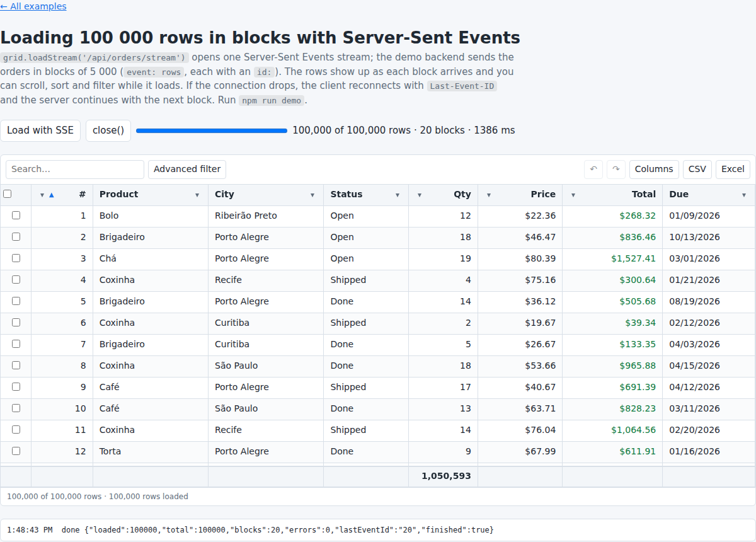Select the total $1,064.56 cell
Viewport: 756px width, 542px height.
tap(612, 430)
